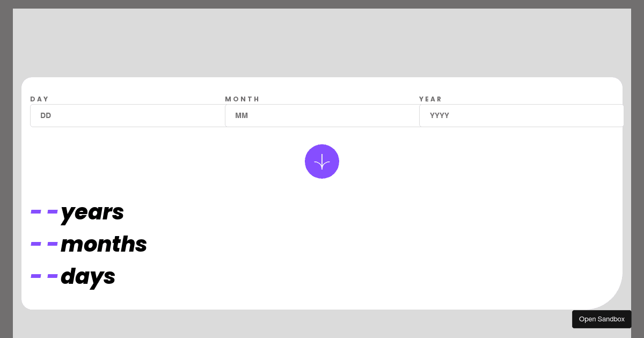
Task: Click the YEAR label text
Action: pos(430,99)
